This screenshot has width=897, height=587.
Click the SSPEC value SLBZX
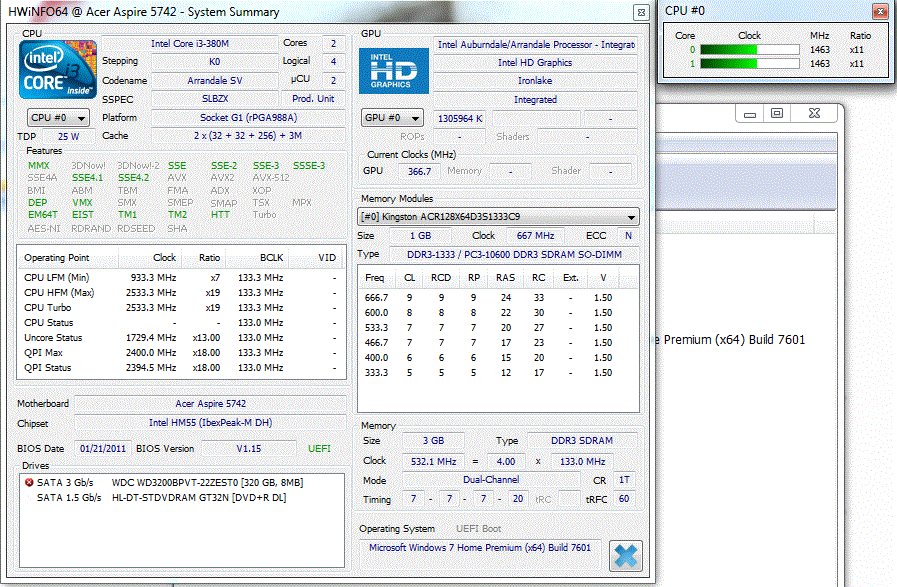(x=215, y=99)
